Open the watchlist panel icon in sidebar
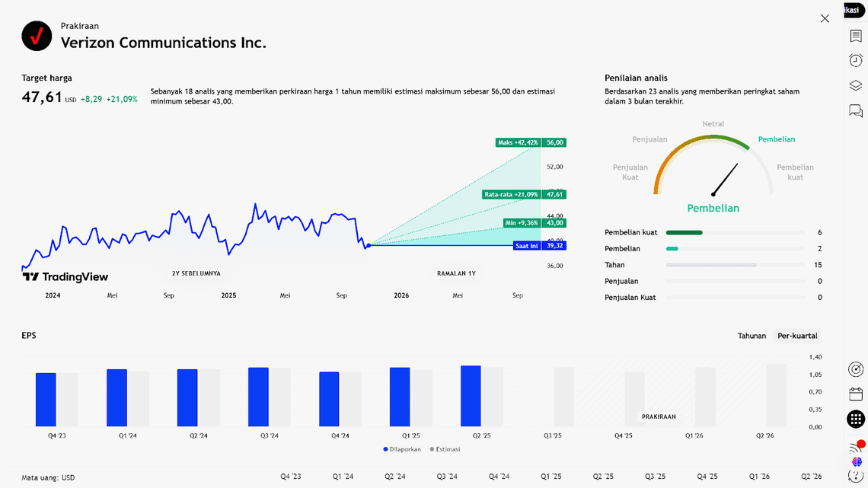Viewport: 868px width, 488px height. (x=856, y=36)
